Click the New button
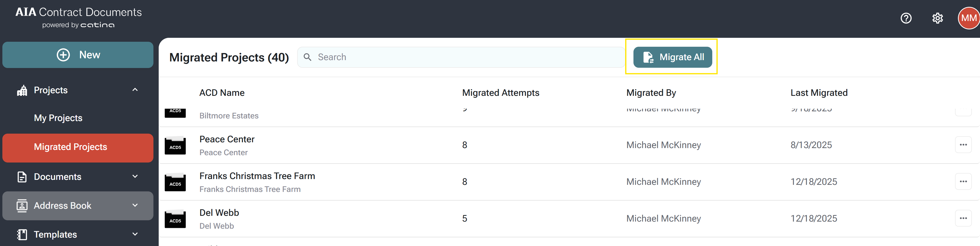 pyautogui.click(x=78, y=55)
